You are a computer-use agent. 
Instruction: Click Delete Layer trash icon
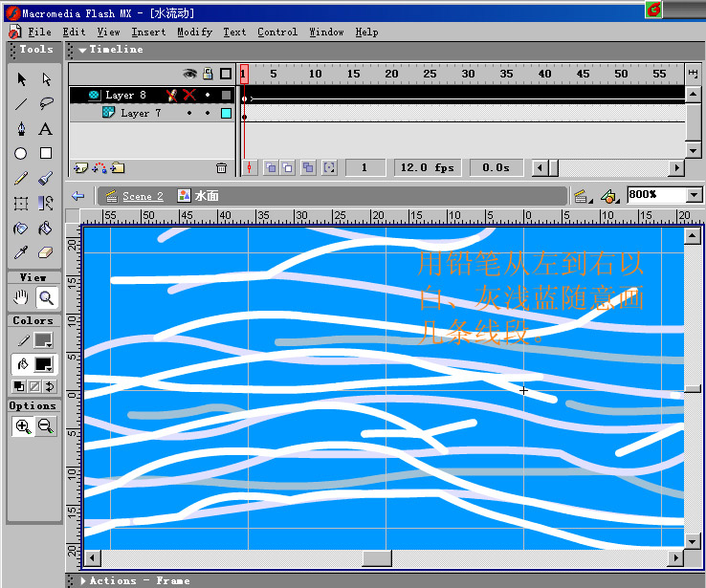[x=221, y=168]
